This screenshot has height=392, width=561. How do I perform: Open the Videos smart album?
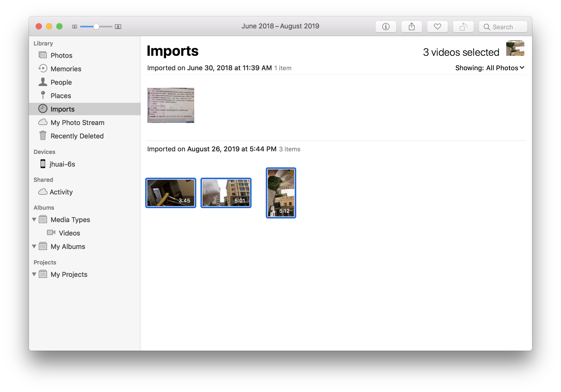click(69, 233)
